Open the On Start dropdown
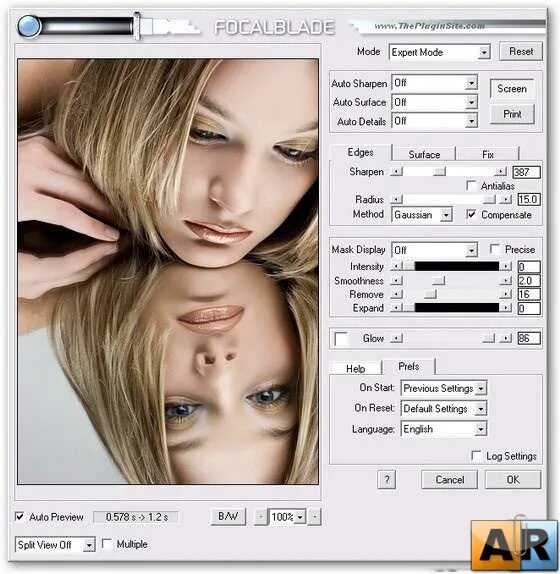 444,388
